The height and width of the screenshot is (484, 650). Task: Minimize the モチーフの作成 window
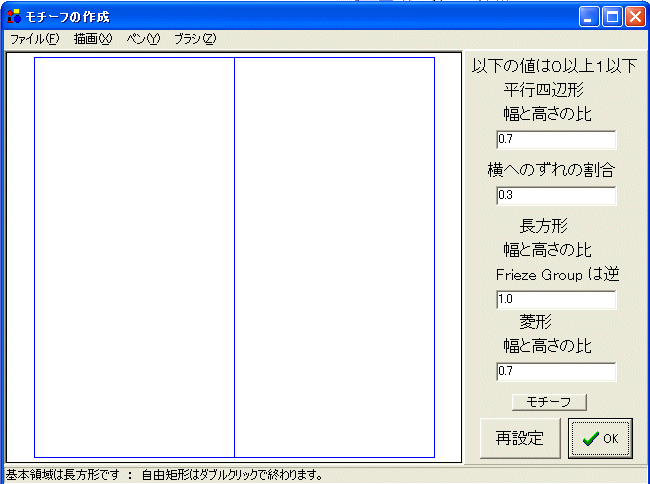[x=589, y=17]
